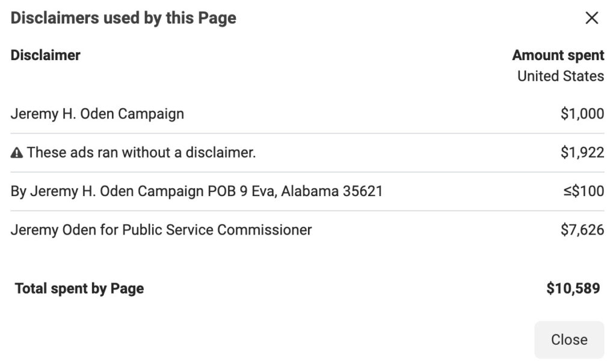This screenshot has width=616, height=364.
Task: Click the Disclaimer column header
Action: tap(46, 55)
